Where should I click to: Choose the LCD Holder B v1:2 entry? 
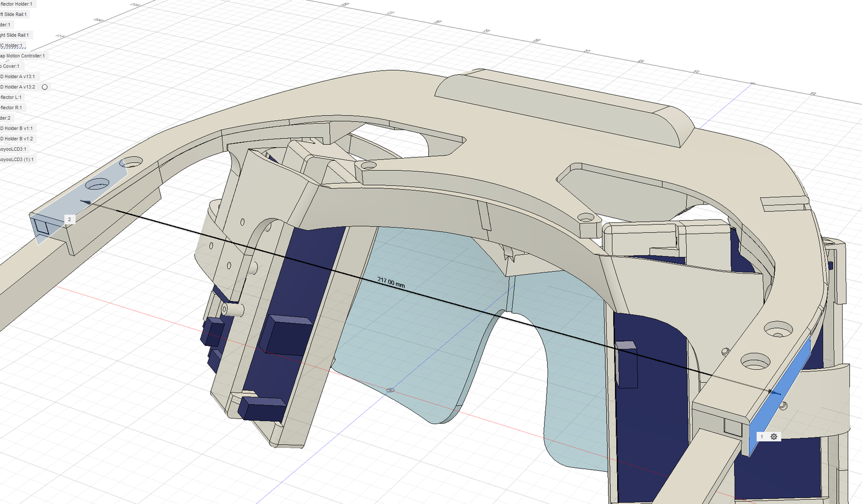[x=17, y=138]
